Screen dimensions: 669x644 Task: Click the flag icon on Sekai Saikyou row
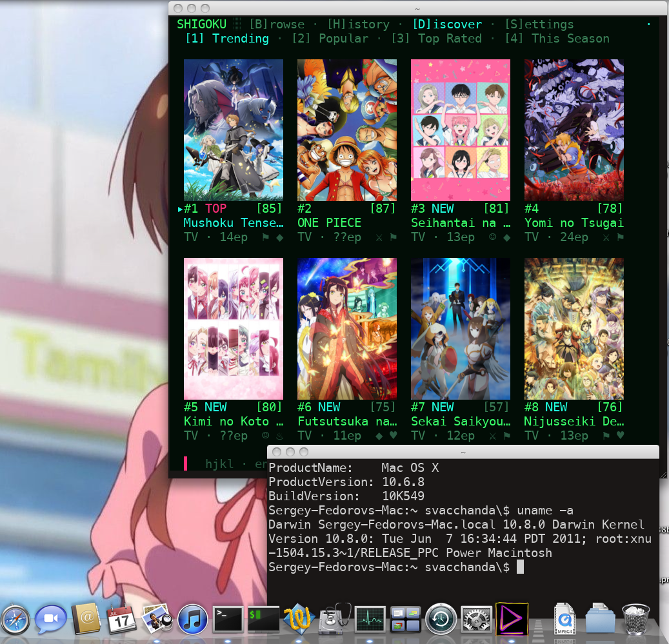pyautogui.click(x=507, y=436)
